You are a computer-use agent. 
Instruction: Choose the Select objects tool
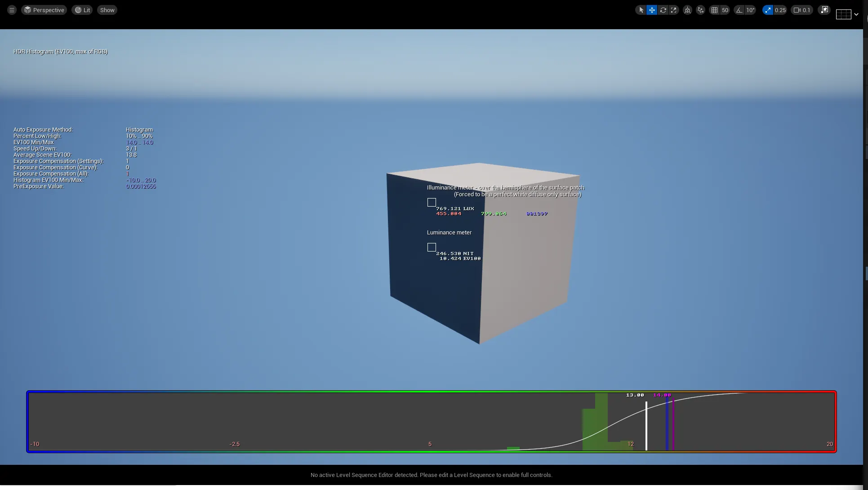tap(641, 10)
